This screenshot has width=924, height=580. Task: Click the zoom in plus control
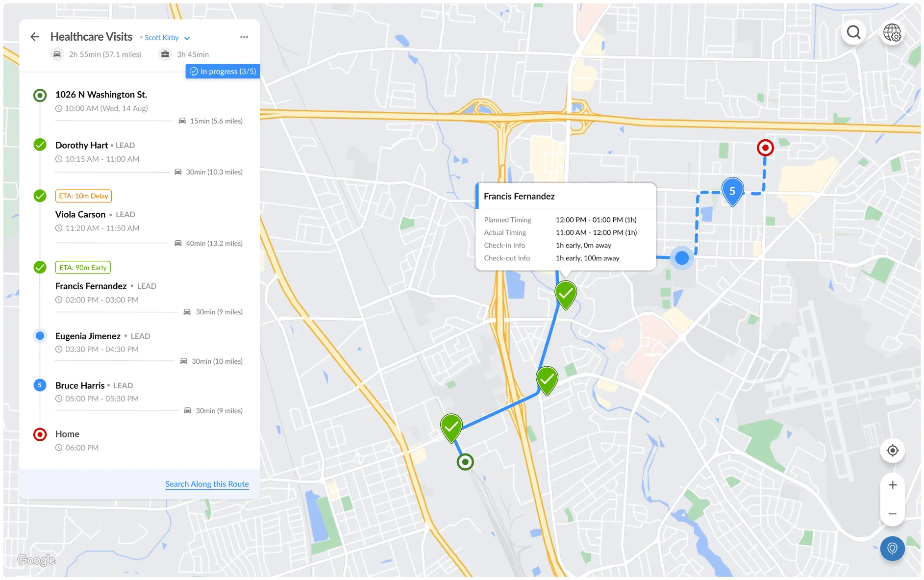pos(893,485)
